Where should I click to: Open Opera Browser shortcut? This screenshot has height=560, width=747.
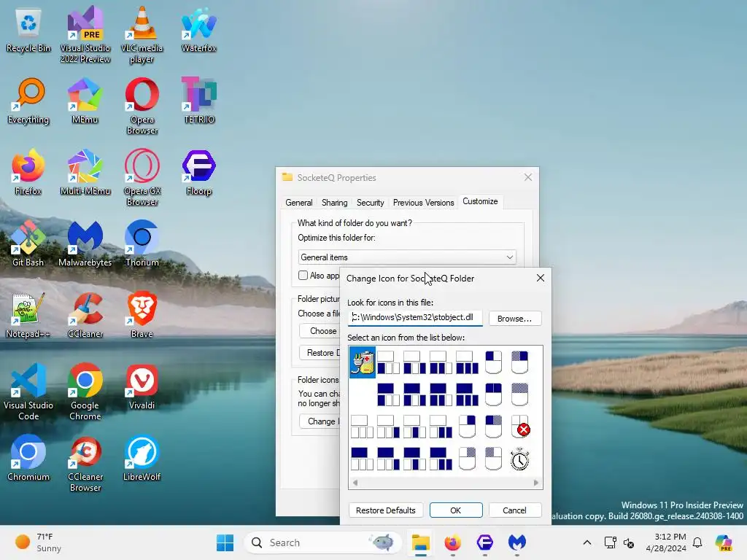pos(142,106)
